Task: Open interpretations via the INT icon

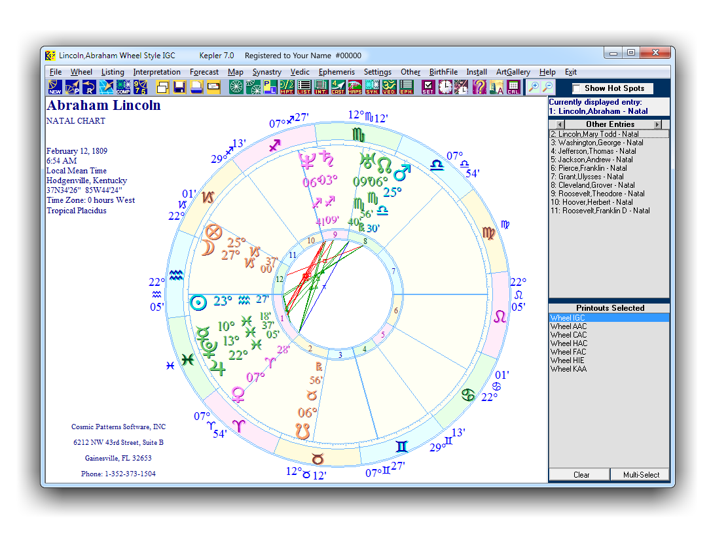Action: pos(321,86)
